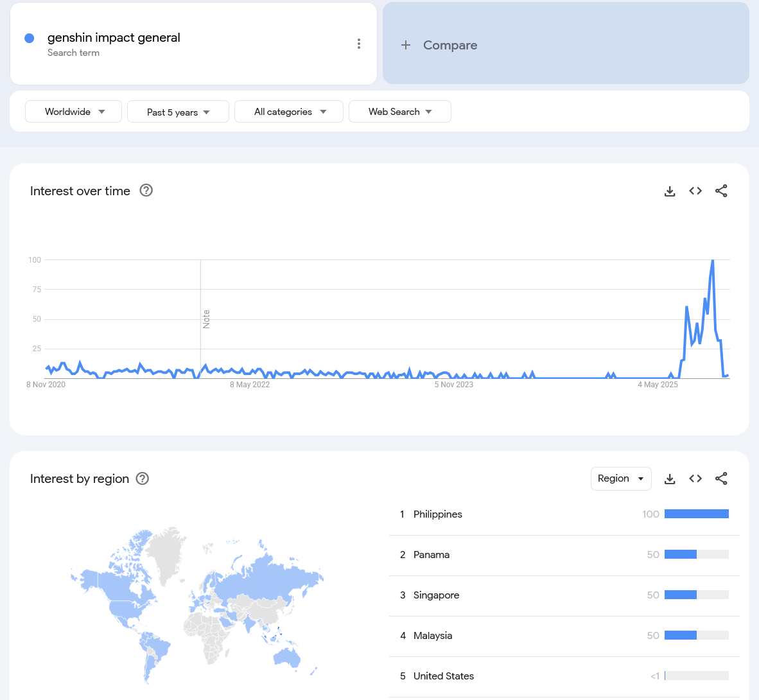The image size is (759, 700).
Task: Select Philippines in region list
Action: point(564,514)
